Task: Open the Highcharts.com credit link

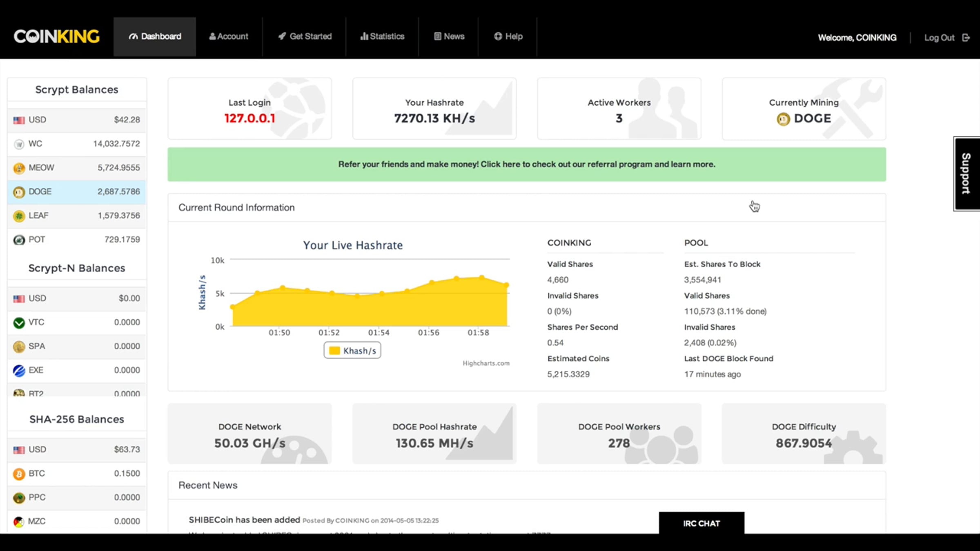Action: (486, 363)
